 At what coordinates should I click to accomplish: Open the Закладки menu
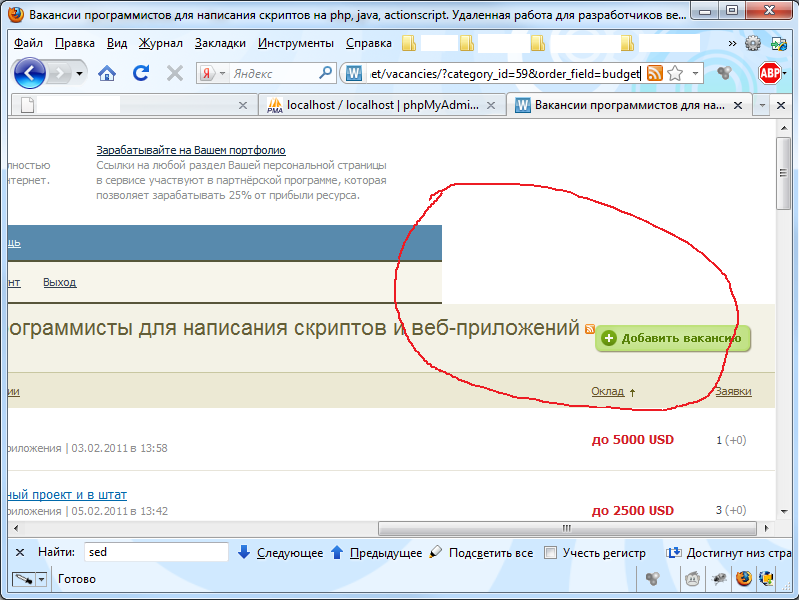point(220,43)
